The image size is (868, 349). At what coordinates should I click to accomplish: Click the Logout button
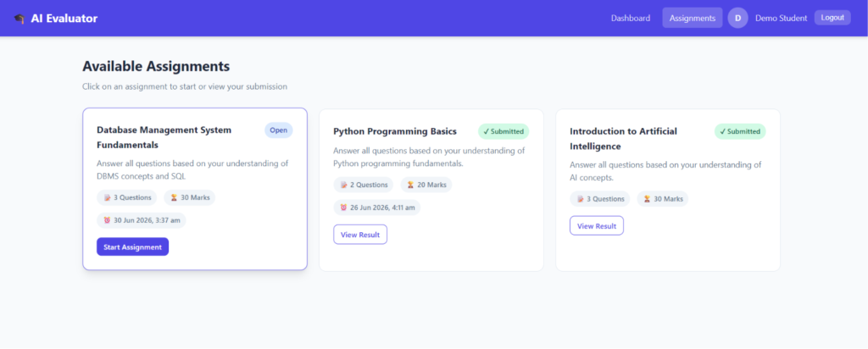coord(832,18)
